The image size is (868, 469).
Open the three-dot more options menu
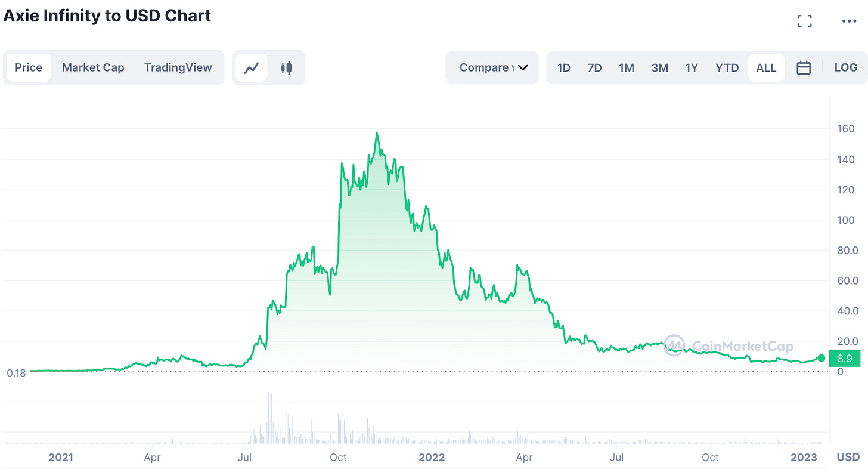click(x=849, y=21)
